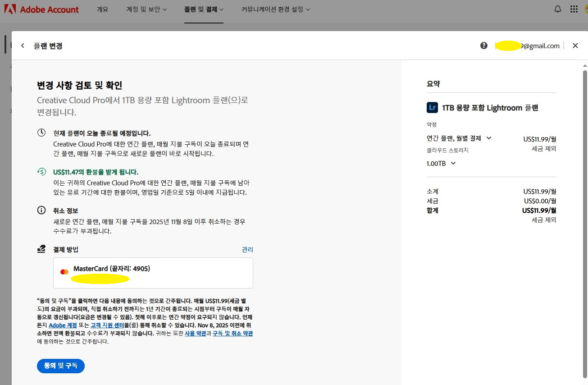Expand the 계정 및 보안 menu

click(x=146, y=9)
